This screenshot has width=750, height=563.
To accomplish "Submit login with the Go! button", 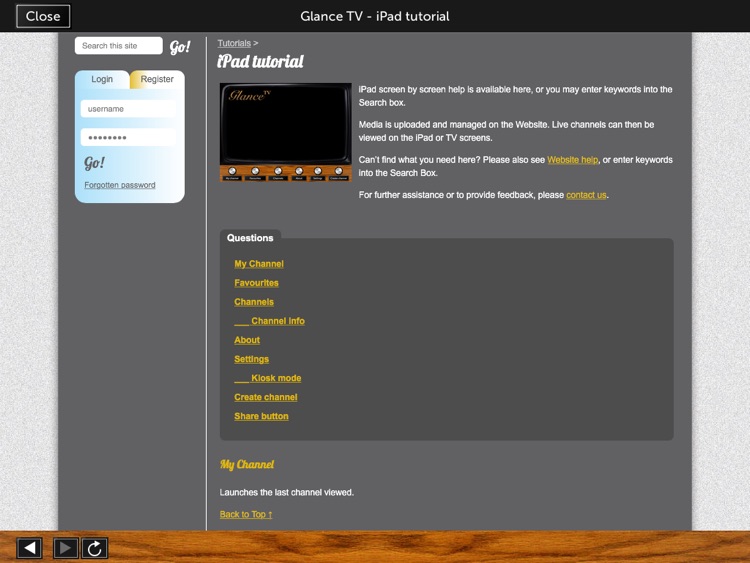I will (x=94, y=163).
